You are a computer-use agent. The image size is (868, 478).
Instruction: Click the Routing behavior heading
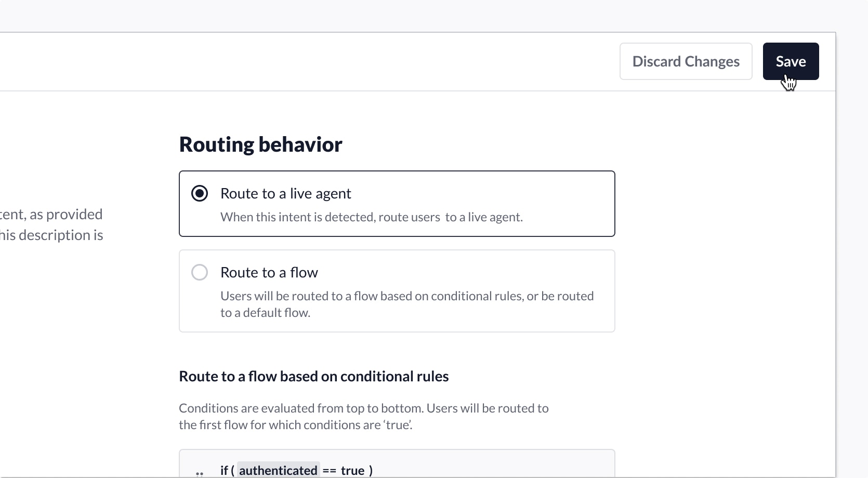click(x=260, y=144)
